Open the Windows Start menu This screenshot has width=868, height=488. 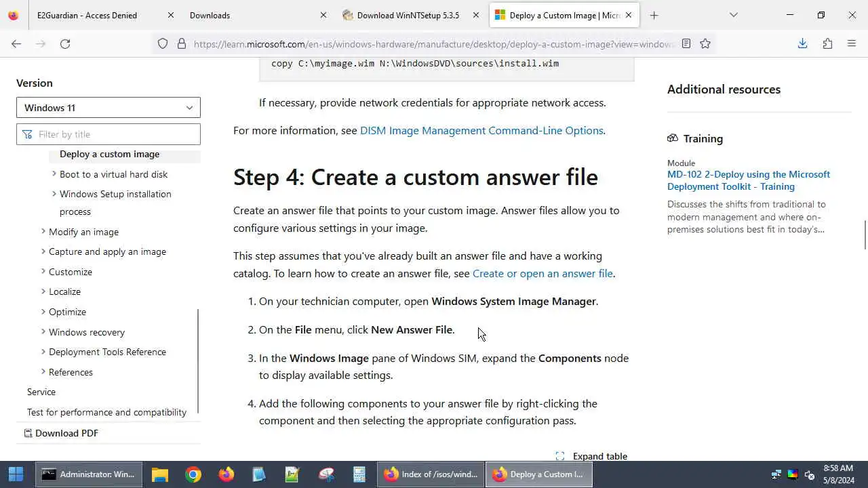click(x=16, y=474)
